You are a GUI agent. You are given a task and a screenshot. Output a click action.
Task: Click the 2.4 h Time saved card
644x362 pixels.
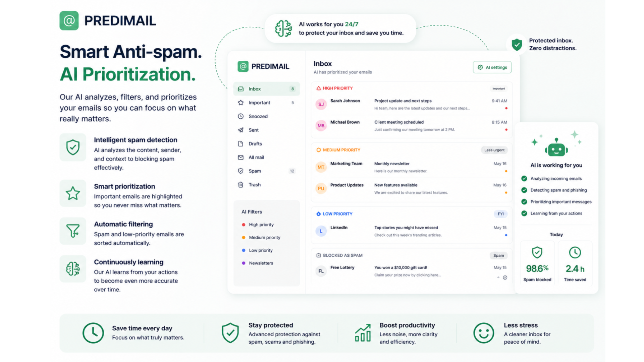tap(575, 263)
